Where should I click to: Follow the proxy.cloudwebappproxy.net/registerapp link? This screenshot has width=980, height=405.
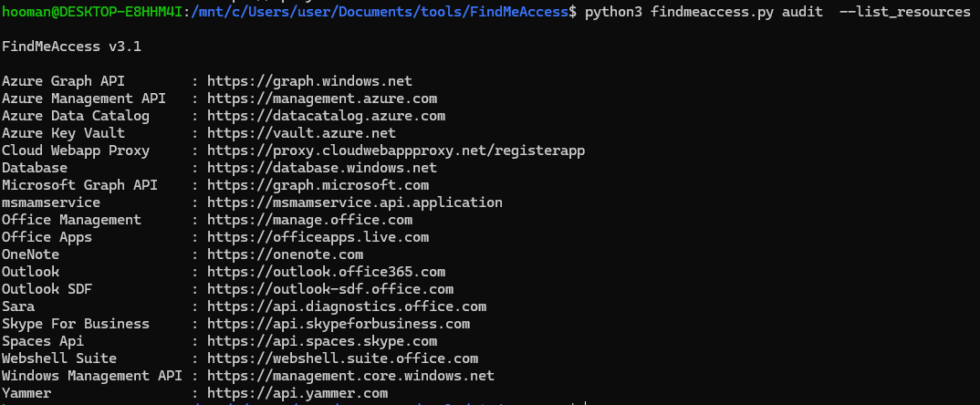396,151
